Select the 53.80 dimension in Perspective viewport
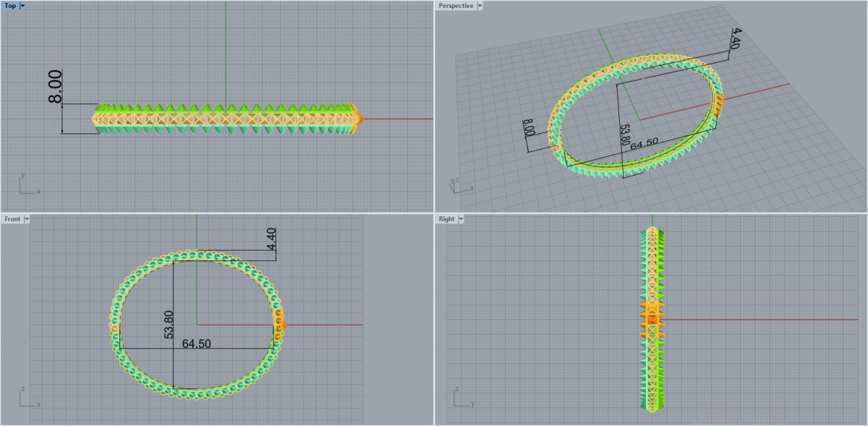The image size is (868, 426). point(626,135)
